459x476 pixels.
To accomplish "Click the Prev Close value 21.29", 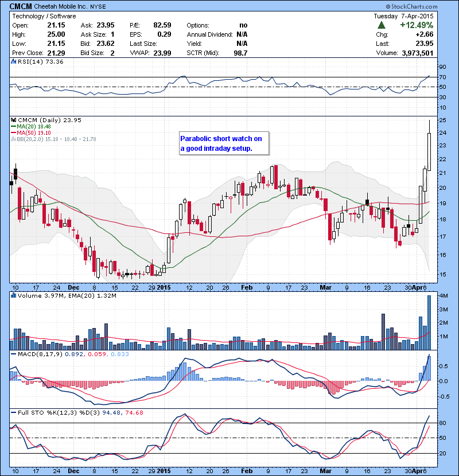I will click(56, 53).
